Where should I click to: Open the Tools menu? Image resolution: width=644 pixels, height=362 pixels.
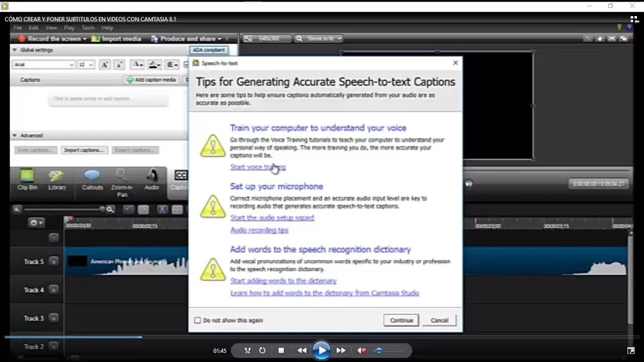[x=88, y=28]
